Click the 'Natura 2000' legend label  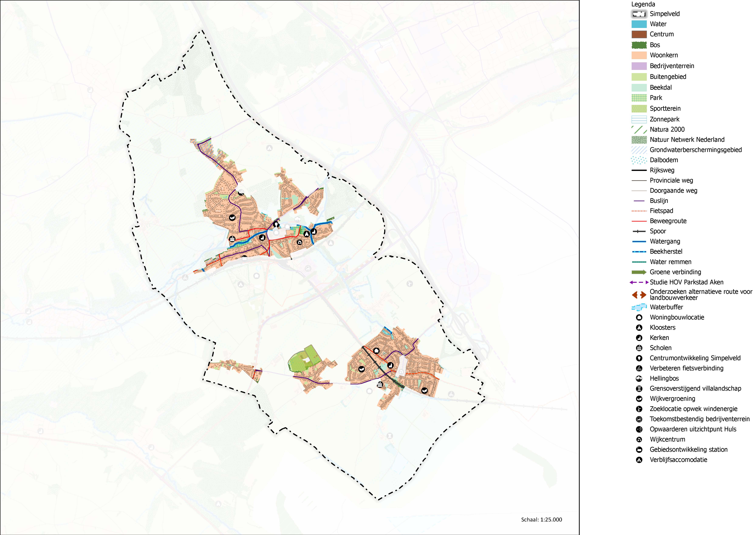click(667, 129)
